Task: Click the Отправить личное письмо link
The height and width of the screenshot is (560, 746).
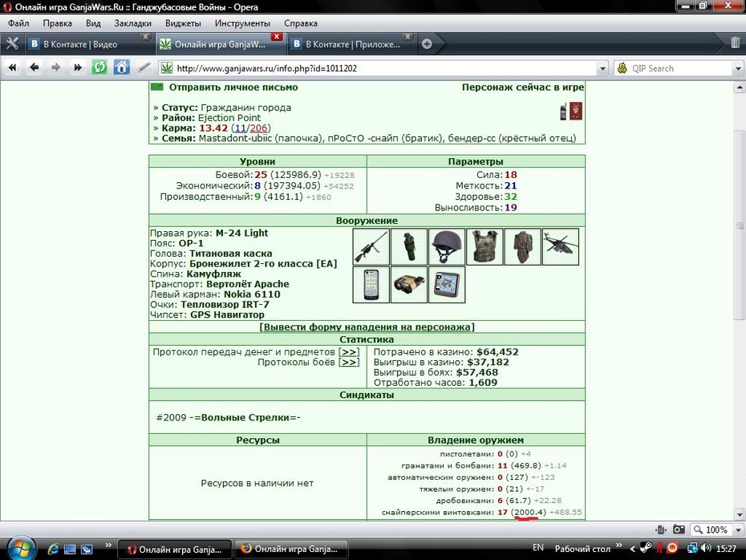Action: (233, 87)
